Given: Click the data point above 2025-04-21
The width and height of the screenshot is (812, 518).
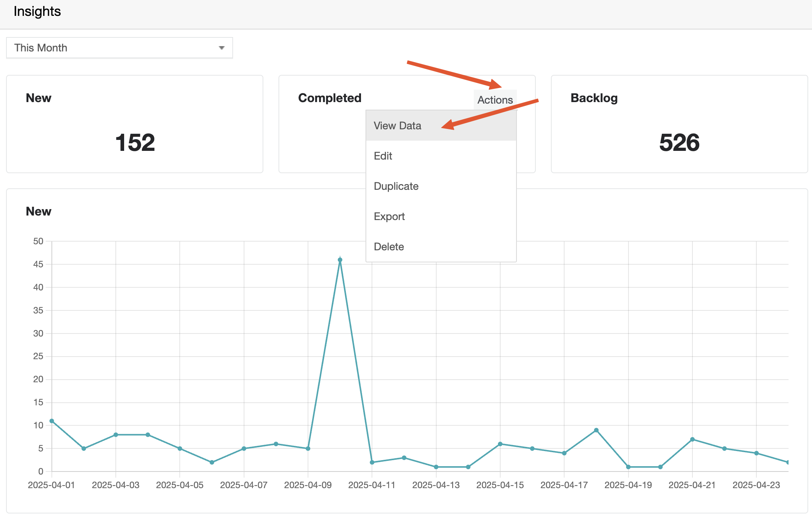Looking at the screenshot, I should 692,439.
